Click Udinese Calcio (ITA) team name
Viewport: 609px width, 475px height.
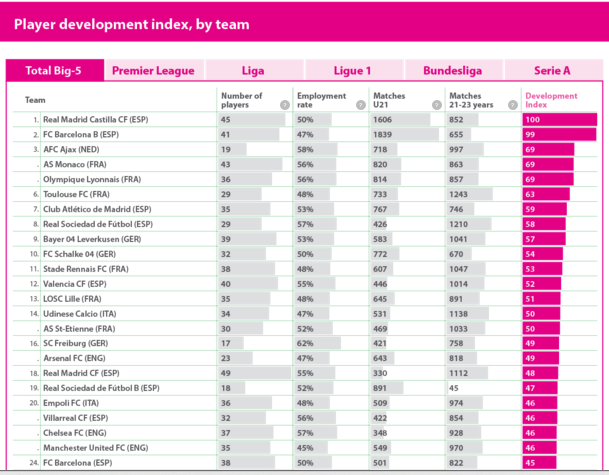(80, 314)
